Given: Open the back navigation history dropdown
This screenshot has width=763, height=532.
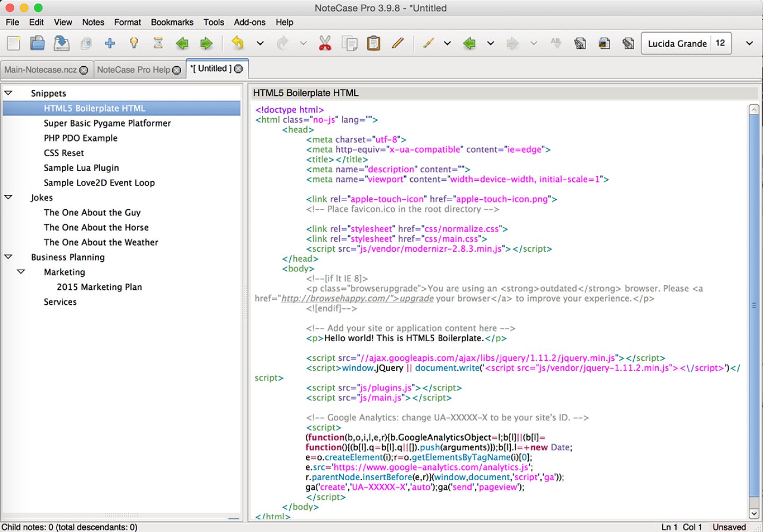Looking at the screenshot, I should pyautogui.click(x=491, y=43).
